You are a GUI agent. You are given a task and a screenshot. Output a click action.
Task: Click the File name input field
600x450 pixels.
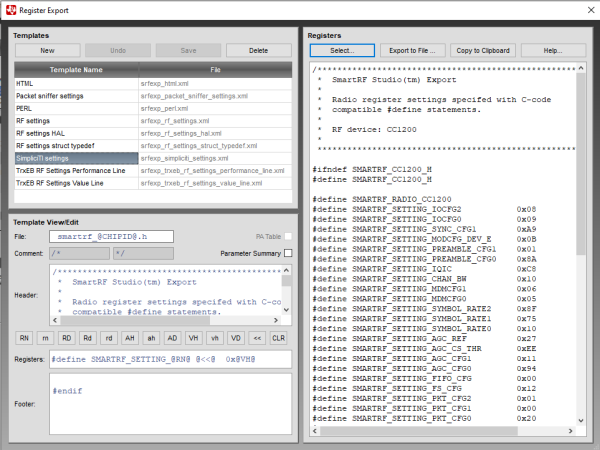pos(111,236)
